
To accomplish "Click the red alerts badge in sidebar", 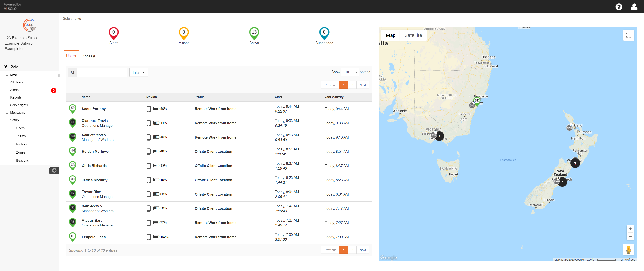I will [53, 91].
